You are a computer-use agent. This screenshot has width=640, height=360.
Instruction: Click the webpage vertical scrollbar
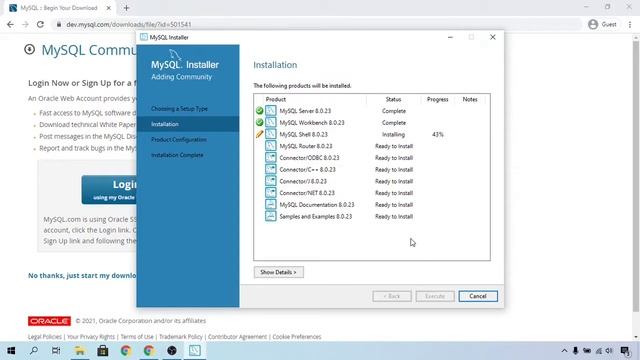pos(636,176)
